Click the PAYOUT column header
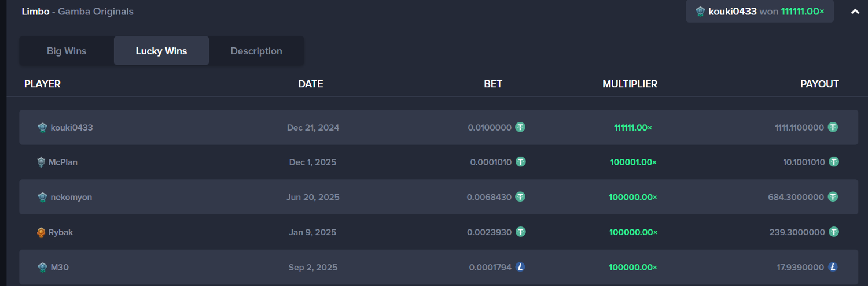 pyautogui.click(x=819, y=84)
